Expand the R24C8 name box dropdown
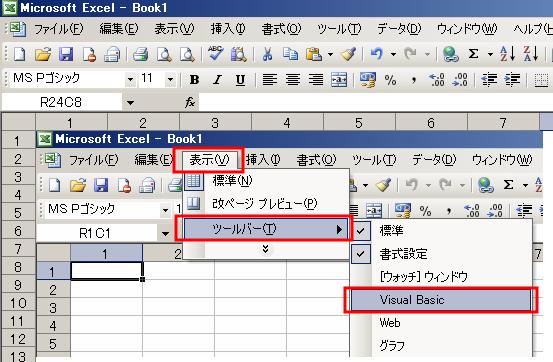553x362 pixels. point(130,103)
